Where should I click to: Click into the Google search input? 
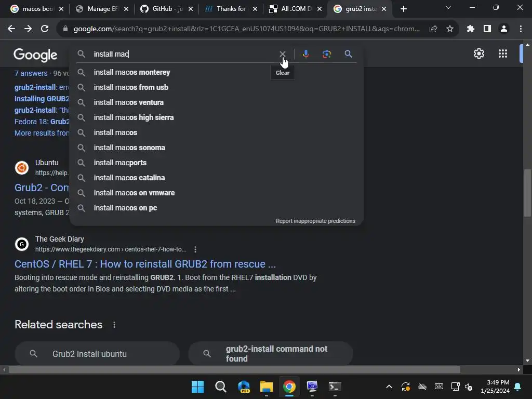coord(183,54)
